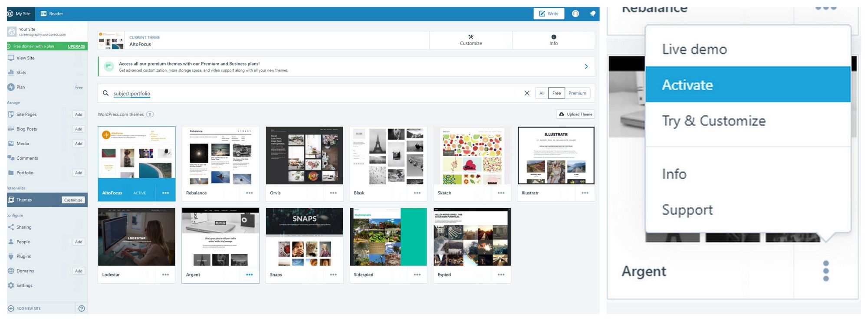Add a new Portfolio item
Screen dimensions: 868x321
tap(79, 173)
